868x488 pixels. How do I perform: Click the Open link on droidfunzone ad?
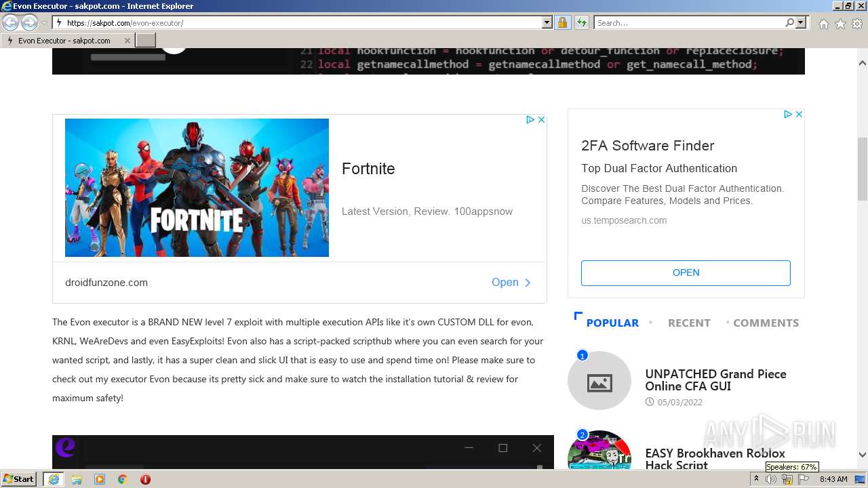(511, 283)
